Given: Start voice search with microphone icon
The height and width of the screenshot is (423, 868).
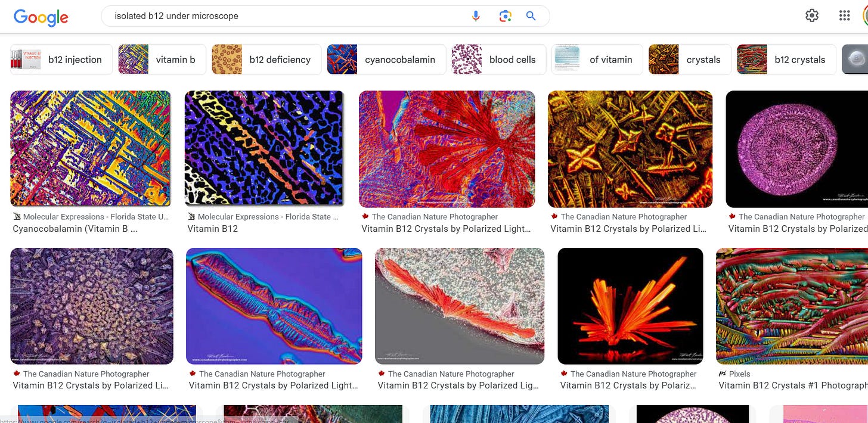Looking at the screenshot, I should click(476, 16).
